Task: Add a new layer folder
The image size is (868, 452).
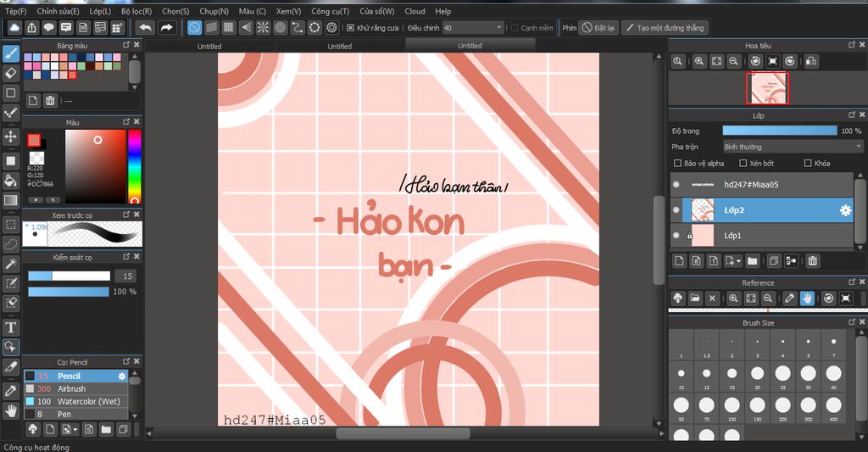Action: (x=753, y=261)
